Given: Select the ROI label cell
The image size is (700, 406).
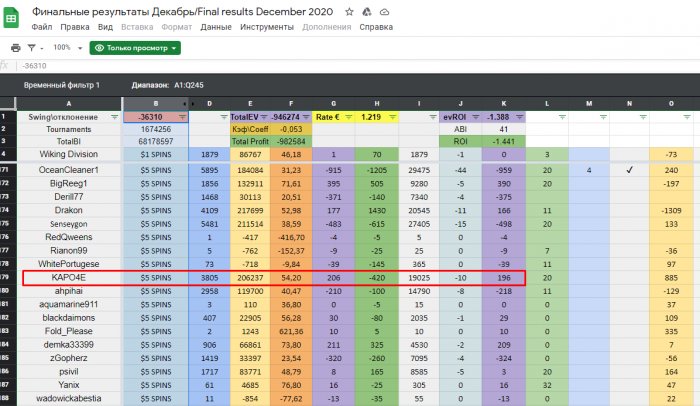Looking at the screenshot, I should pos(461,141).
